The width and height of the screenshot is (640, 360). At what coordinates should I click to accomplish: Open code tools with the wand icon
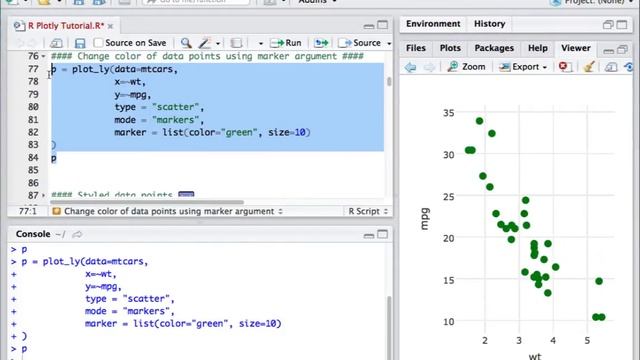coord(205,43)
